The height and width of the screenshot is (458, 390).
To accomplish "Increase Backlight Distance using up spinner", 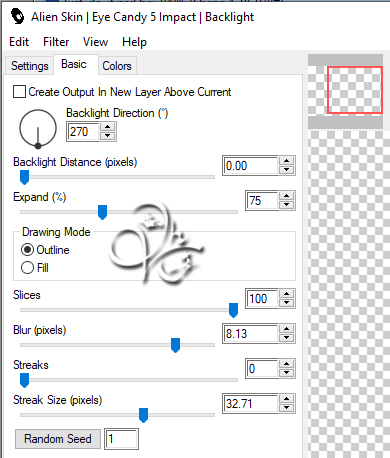I will (x=286, y=161).
